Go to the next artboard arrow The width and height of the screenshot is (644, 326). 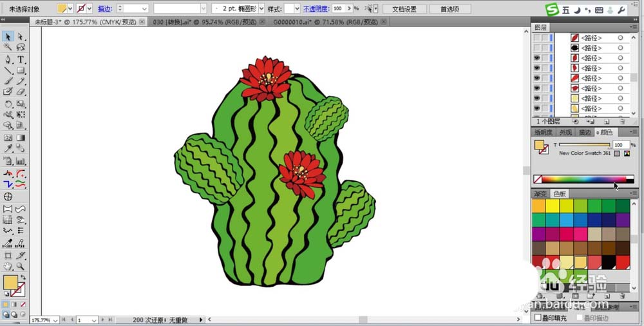click(102, 320)
